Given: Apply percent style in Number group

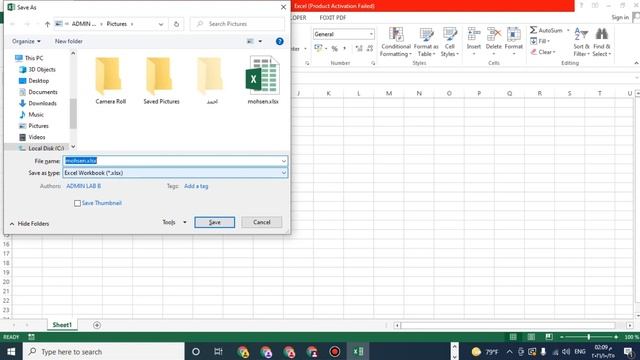Looking at the screenshot, I should click(335, 49).
